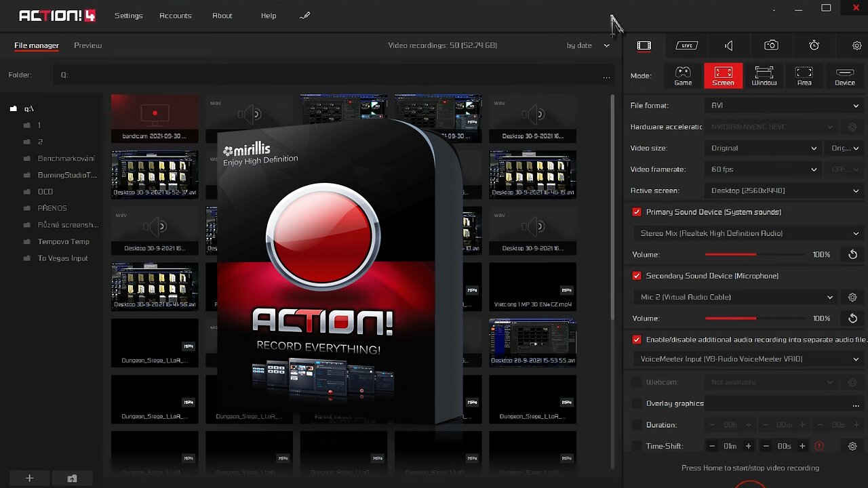Viewport: 868px width, 488px height.
Task: Click the folder icon next to plus
Action: (72, 479)
